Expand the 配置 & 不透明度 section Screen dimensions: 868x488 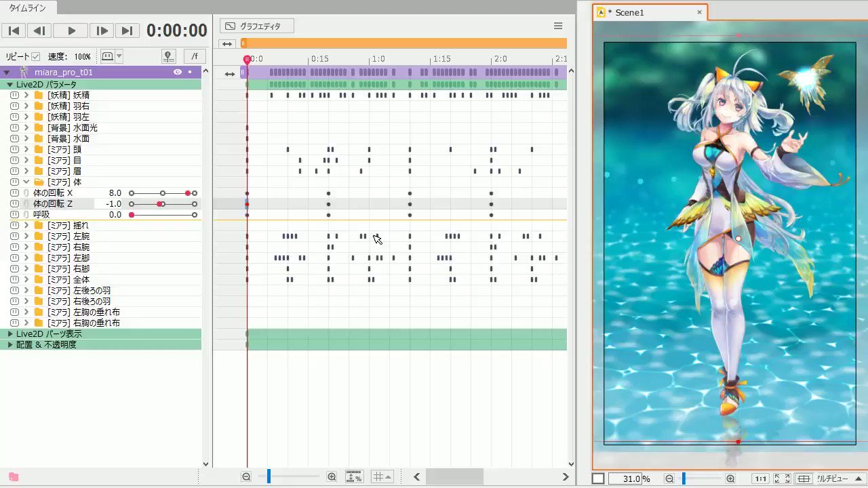pos(10,345)
